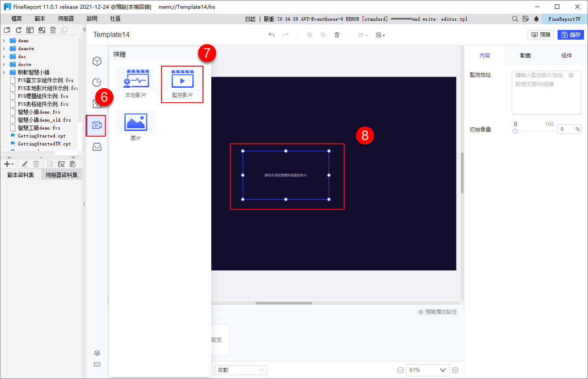
Task: Click the file tree template management icon
Action: (30, 30)
